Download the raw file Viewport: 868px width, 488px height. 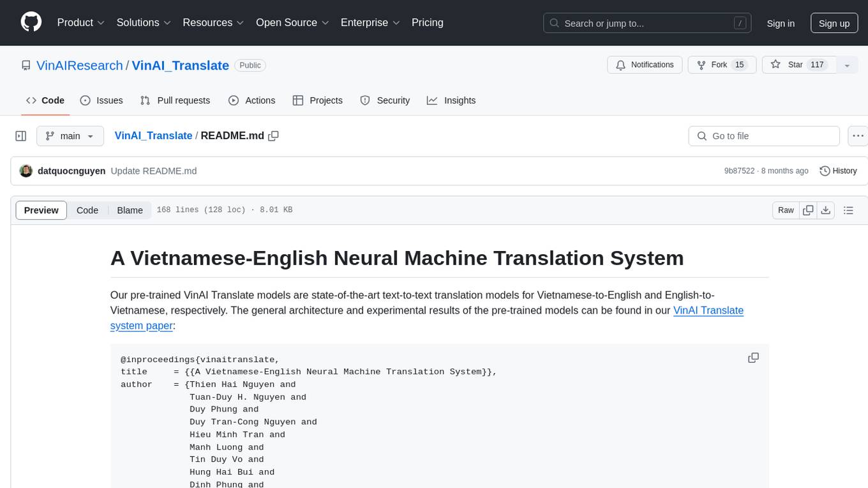point(825,210)
